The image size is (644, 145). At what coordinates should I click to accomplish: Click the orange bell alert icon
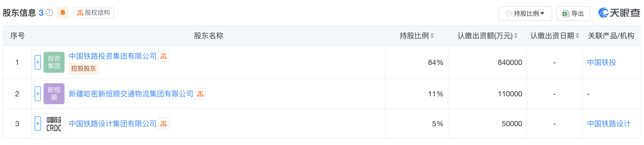point(63,13)
